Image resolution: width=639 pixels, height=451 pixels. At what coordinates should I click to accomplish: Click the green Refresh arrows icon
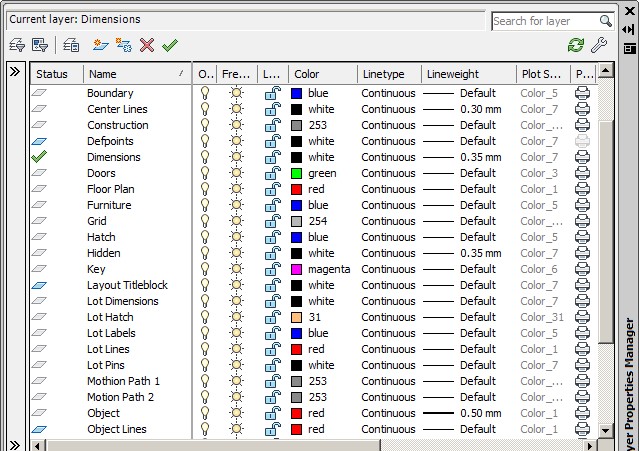pyautogui.click(x=575, y=45)
